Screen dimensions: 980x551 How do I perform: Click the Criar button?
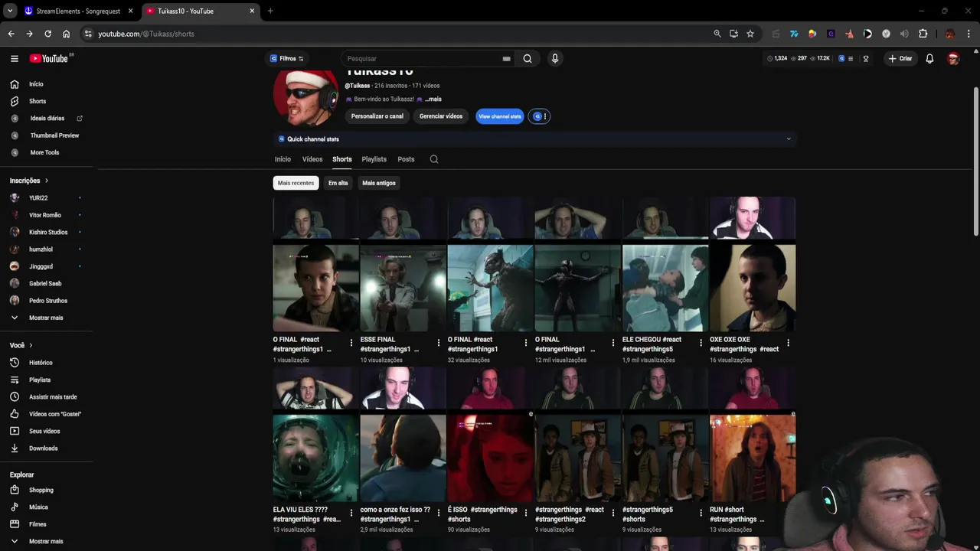click(x=900, y=58)
